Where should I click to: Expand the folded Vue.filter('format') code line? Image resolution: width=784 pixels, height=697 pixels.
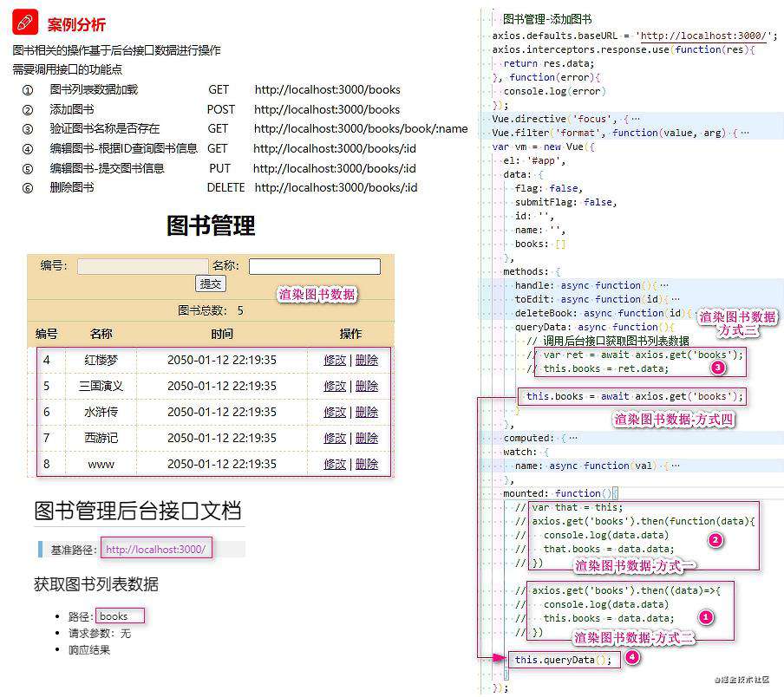point(745,133)
